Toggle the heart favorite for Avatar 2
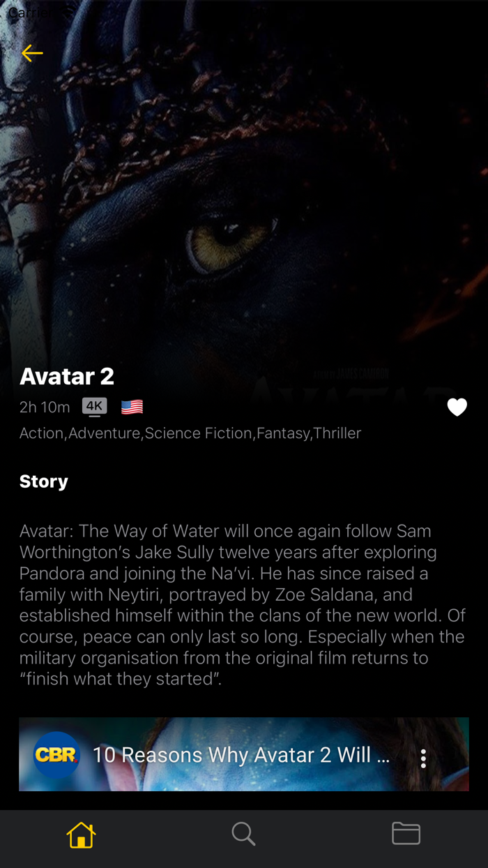This screenshot has height=868, width=488. [457, 407]
